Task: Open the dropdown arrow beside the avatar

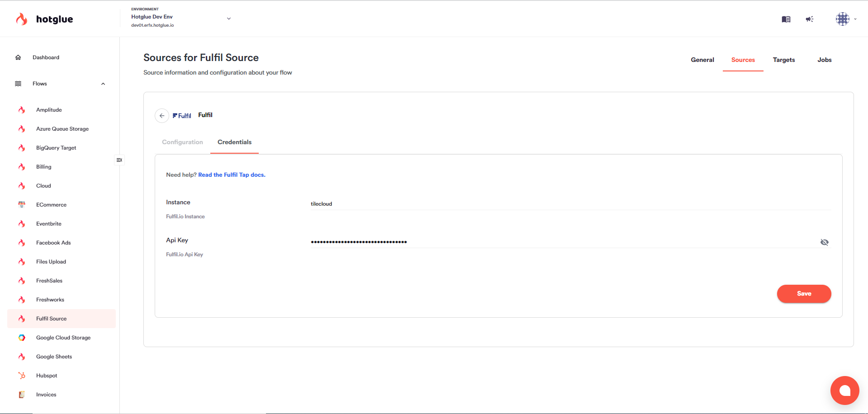Action: coord(855,19)
